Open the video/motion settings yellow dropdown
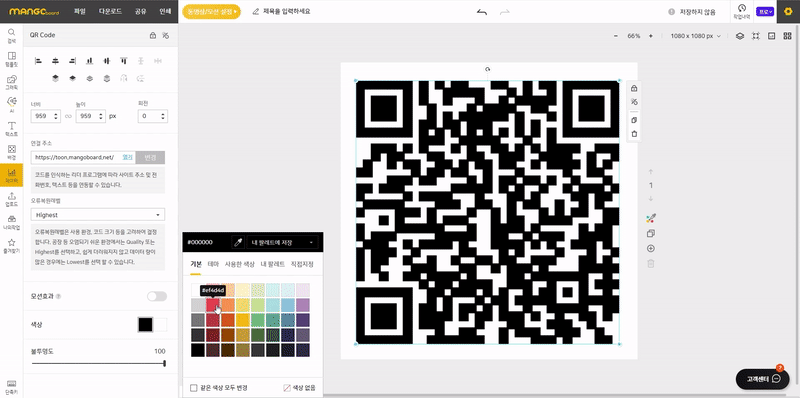 (211, 11)
